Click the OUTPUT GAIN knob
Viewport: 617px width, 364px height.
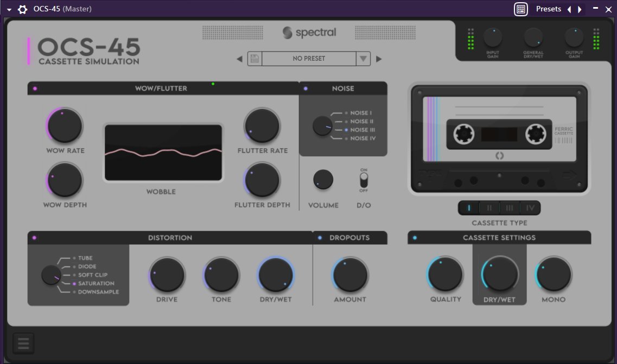[x=574, y=38]
